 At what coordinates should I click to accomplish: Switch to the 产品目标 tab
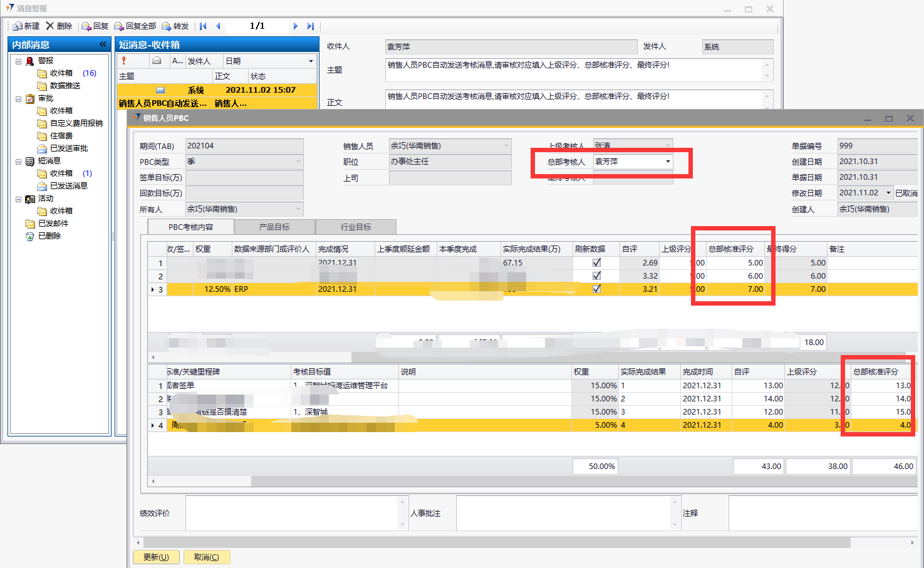(x=274, y=227)
